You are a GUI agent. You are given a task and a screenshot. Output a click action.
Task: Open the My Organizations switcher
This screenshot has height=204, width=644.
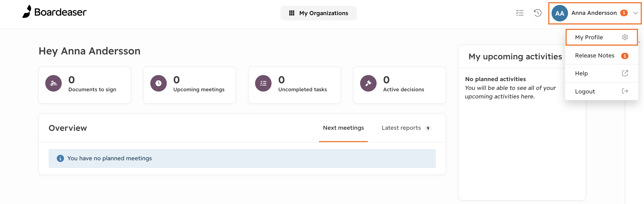pos(318,13)
